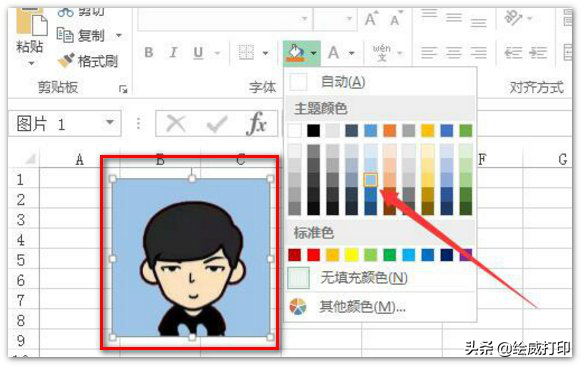Center text horizontally
Viewport: 581px width, 366px height.
[x=454, y=53]
